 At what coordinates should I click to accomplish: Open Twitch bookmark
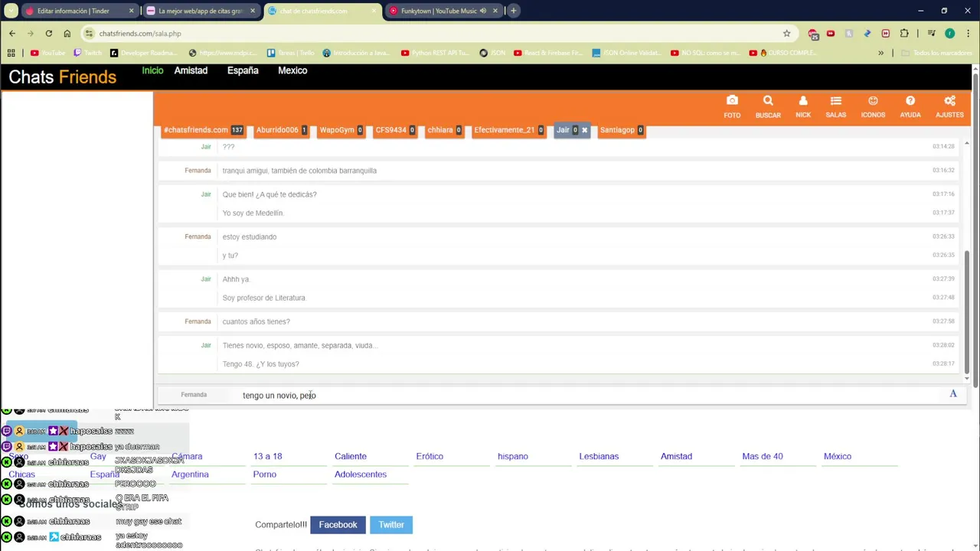point(88,53)
